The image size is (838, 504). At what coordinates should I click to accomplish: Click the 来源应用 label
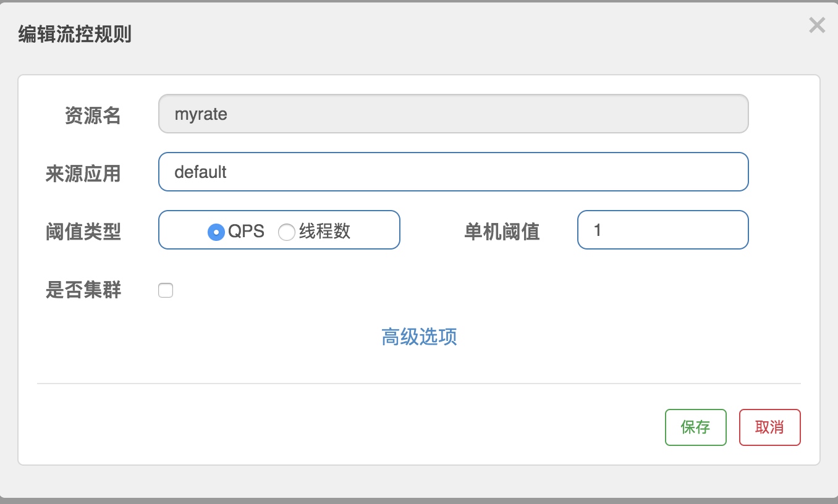[83, 174]
